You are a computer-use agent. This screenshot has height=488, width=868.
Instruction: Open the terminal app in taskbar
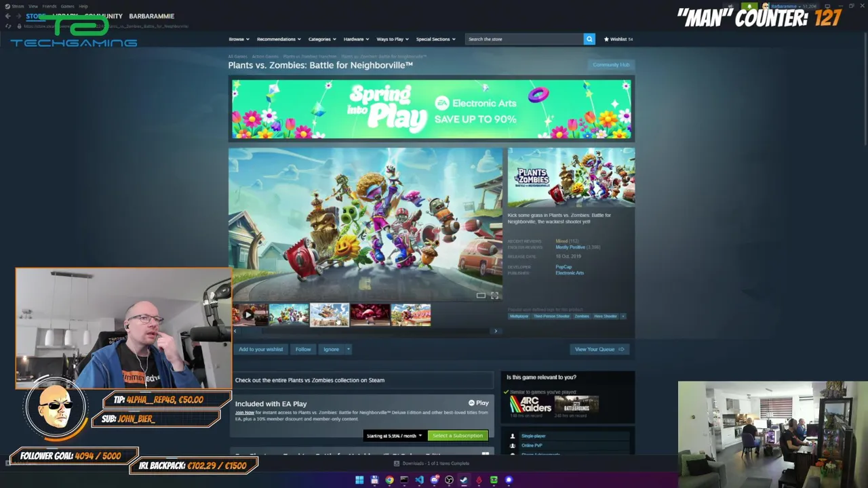point(404,480)
